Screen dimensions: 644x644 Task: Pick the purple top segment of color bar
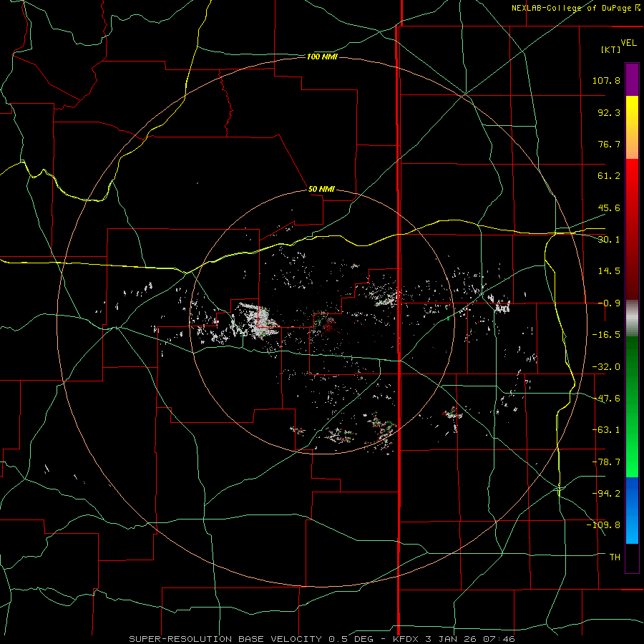[x=632, y=79]
